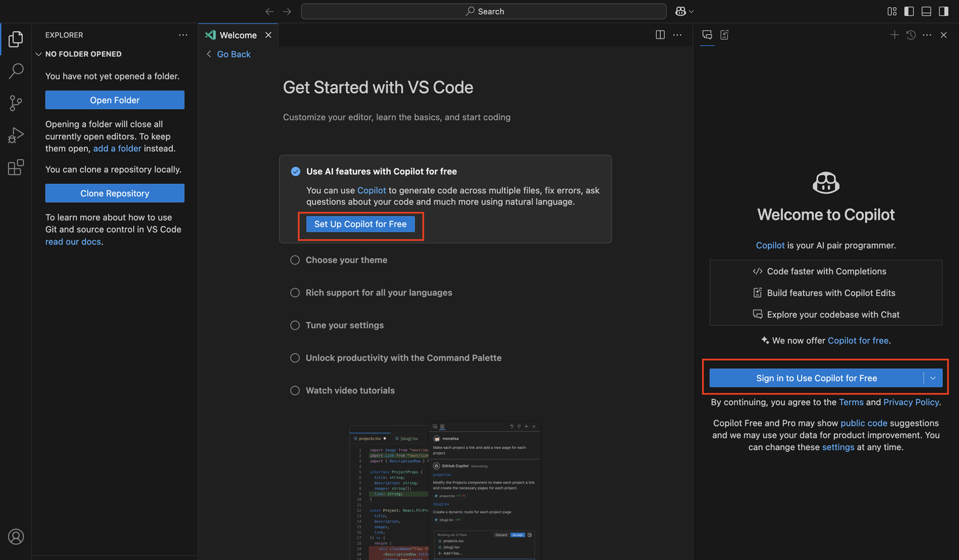
Task: Toggle the primary side bar layout icon
Action: [x=909, y=11]
